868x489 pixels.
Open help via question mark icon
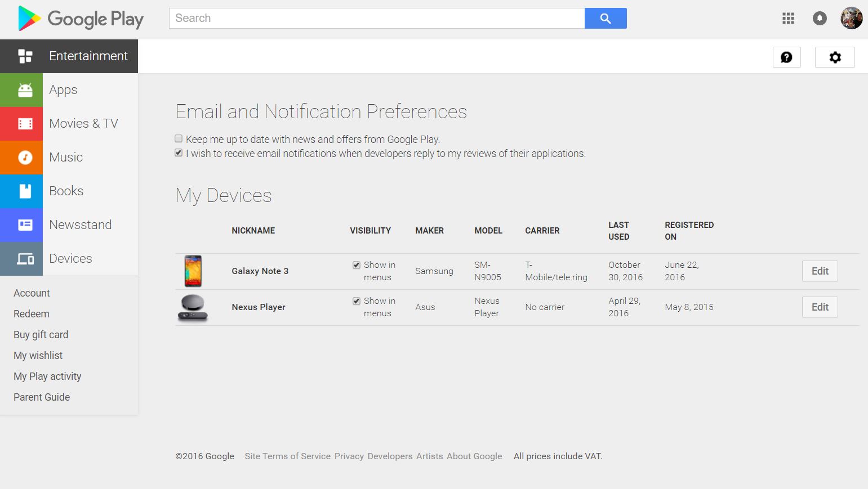786,57
